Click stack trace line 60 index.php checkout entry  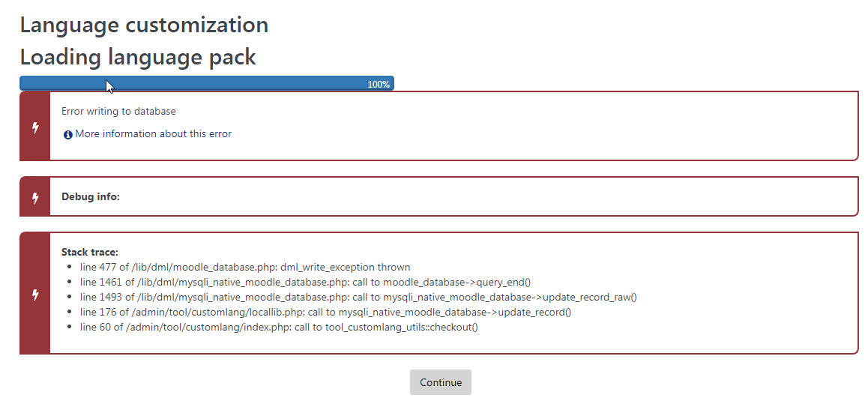(x=279, y=327)
